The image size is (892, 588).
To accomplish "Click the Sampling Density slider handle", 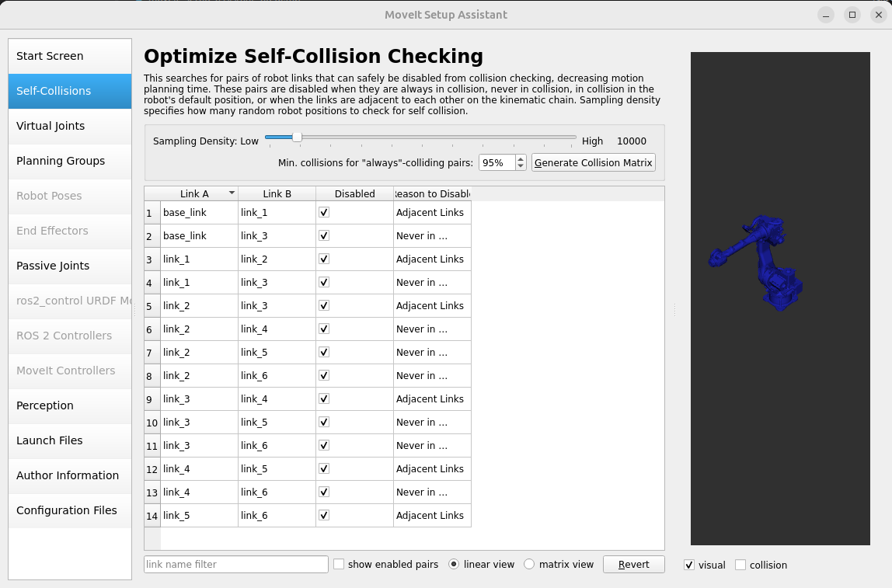I will click(x=297, y=137).
